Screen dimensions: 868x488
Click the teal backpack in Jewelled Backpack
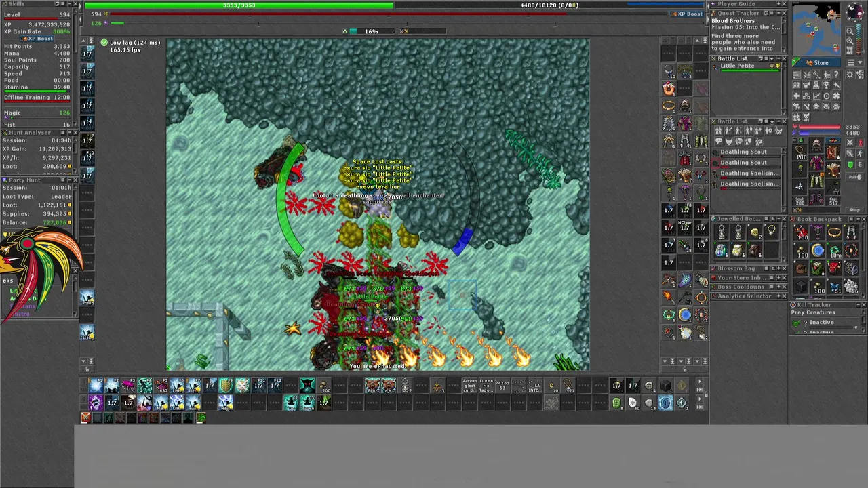pyautogui.click(x=721, y=250)
